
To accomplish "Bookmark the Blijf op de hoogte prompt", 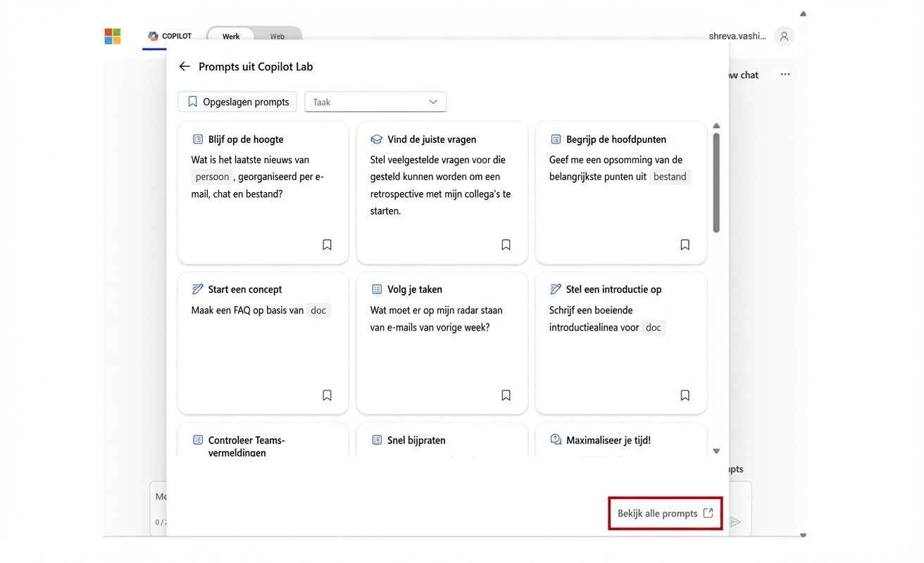I will tap(327, 244).
